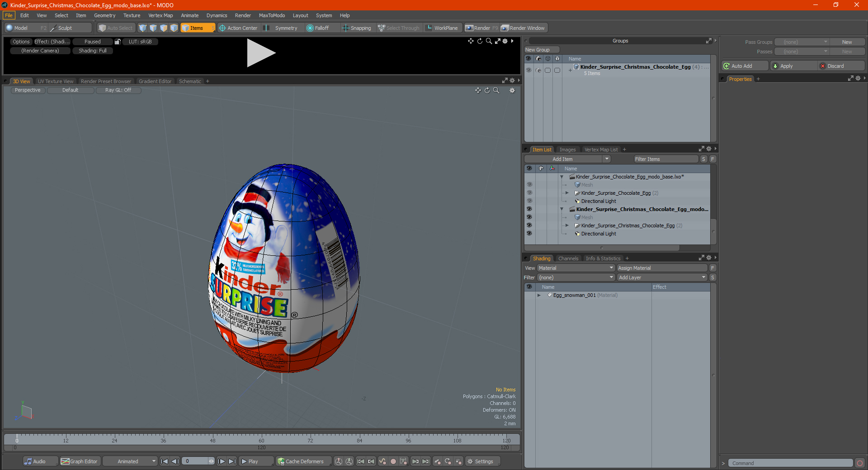Click the 3D viewport gear settings icon
868x470 pixels.
(x=512, y=90)
